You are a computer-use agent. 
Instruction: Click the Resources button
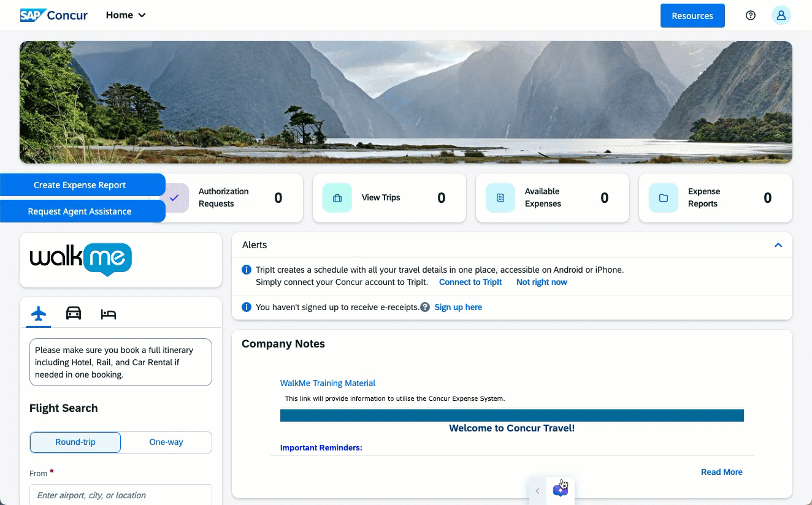click(692, 16)
